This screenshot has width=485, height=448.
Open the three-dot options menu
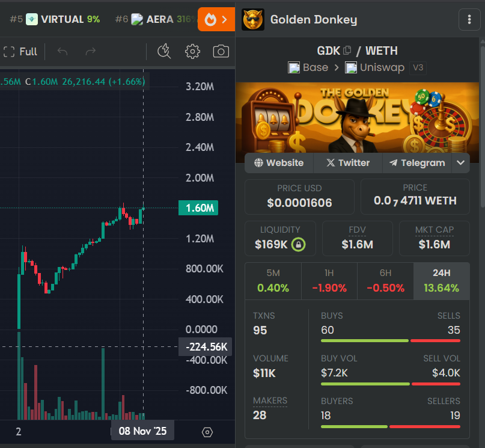469,19
